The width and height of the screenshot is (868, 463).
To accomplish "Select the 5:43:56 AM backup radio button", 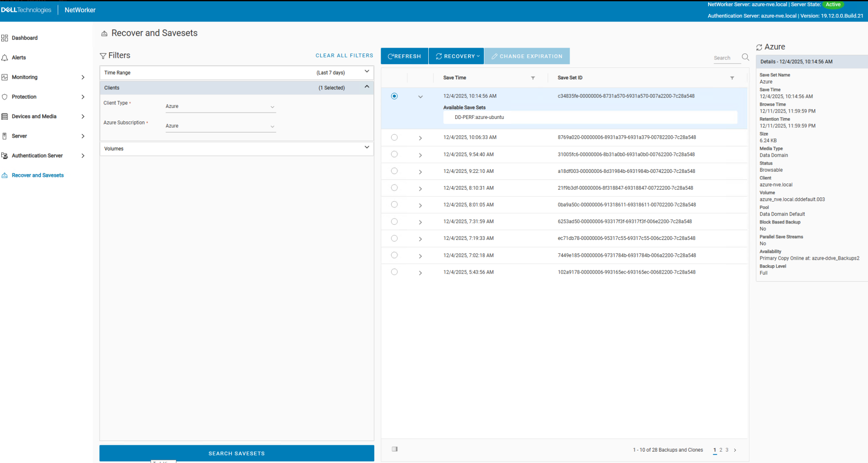I will pyautogui.click(x=394, y=272).
